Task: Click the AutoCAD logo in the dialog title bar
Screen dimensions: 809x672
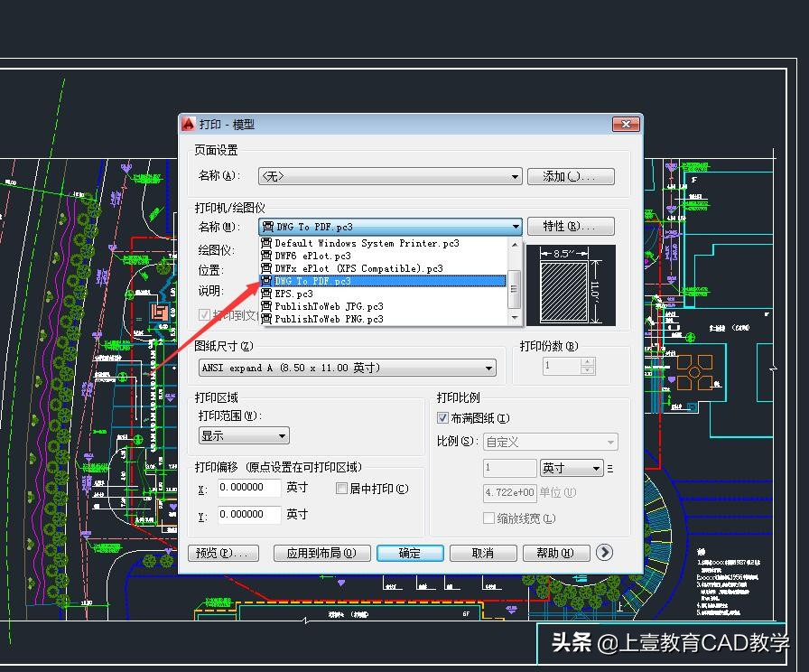Action: 189,125
